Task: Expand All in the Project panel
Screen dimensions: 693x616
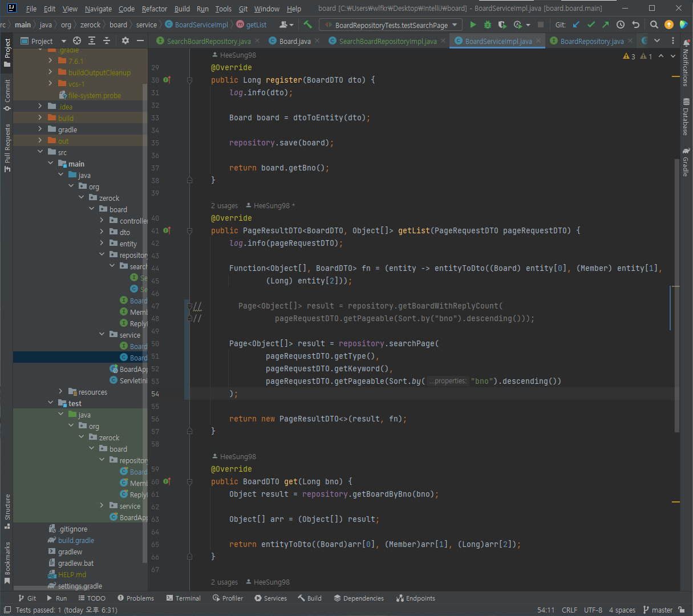Action: (x=92, y=40)
